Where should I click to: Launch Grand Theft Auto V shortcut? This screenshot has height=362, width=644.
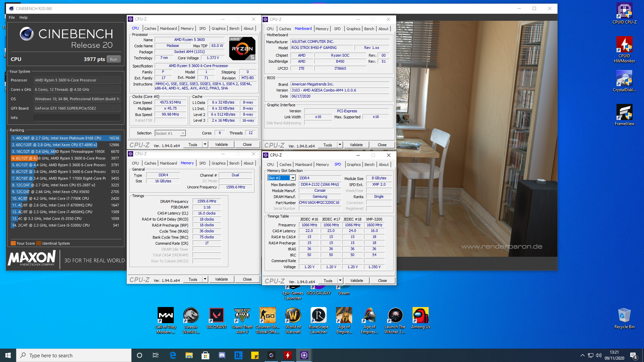point(242,320)
